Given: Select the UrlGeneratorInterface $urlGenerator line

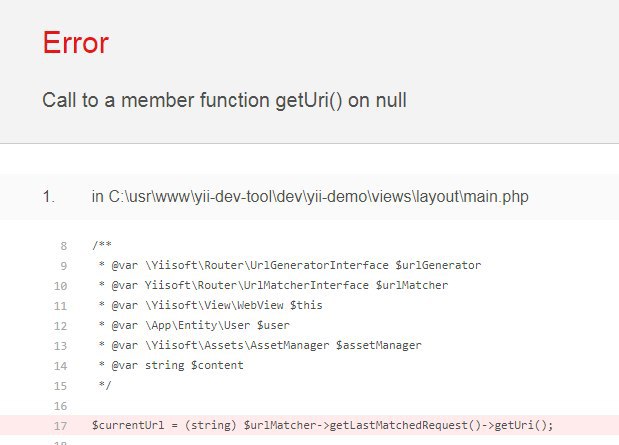Looking at the screenshot, I should click(x=290, y=265).
